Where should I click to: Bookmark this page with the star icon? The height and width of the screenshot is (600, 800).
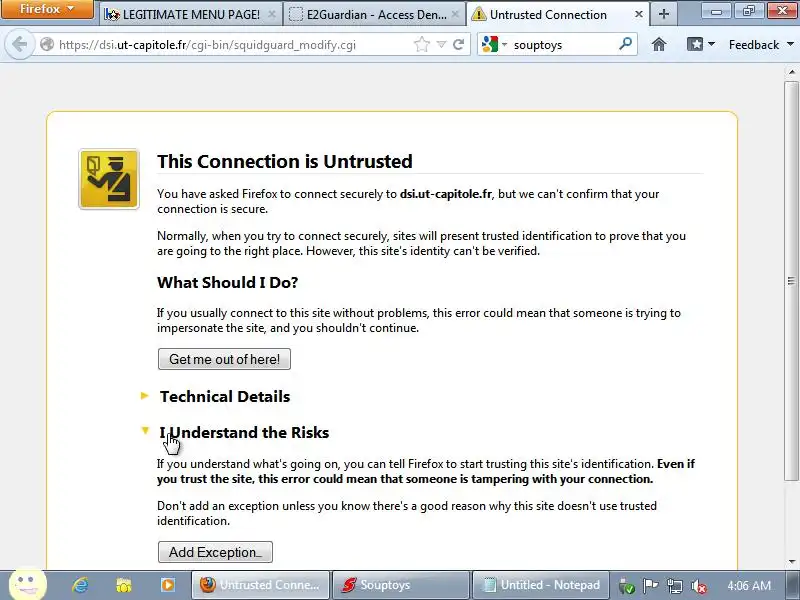[x=421, y=44]
